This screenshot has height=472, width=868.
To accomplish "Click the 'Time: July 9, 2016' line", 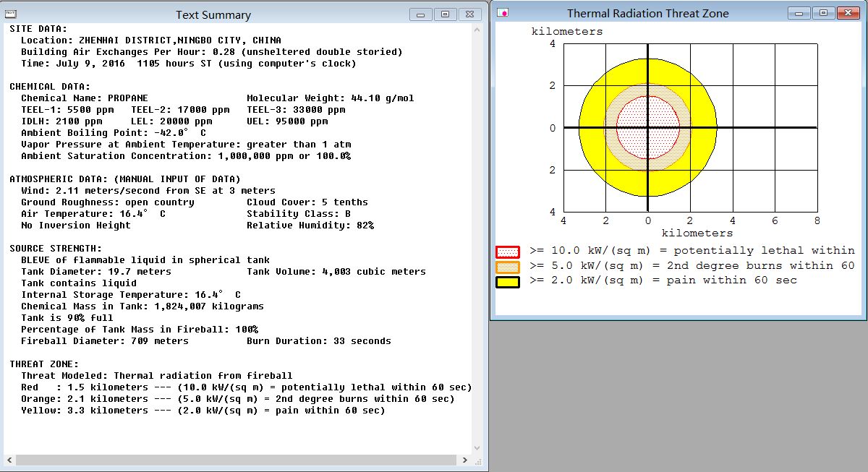I will coord(189,64).
